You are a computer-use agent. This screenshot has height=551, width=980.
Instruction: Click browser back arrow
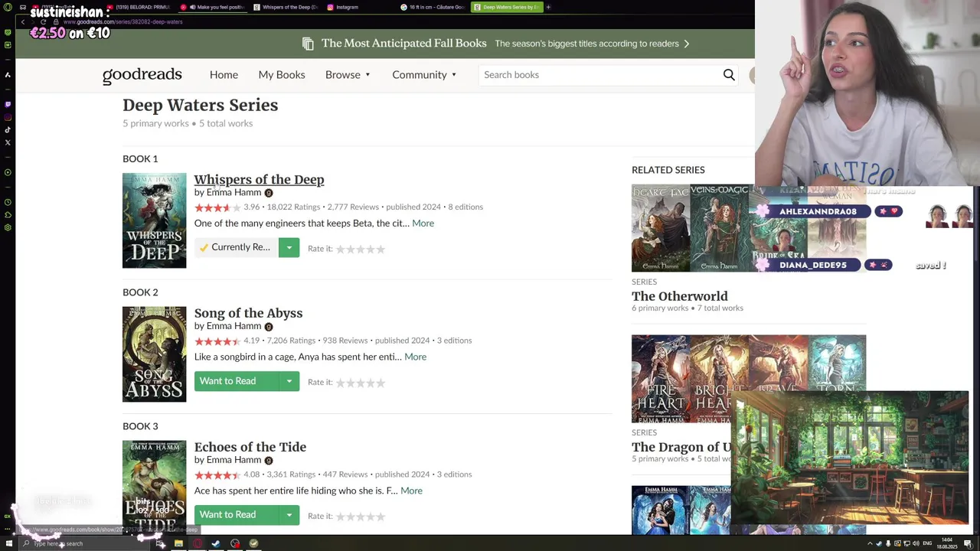coord(23,21)
